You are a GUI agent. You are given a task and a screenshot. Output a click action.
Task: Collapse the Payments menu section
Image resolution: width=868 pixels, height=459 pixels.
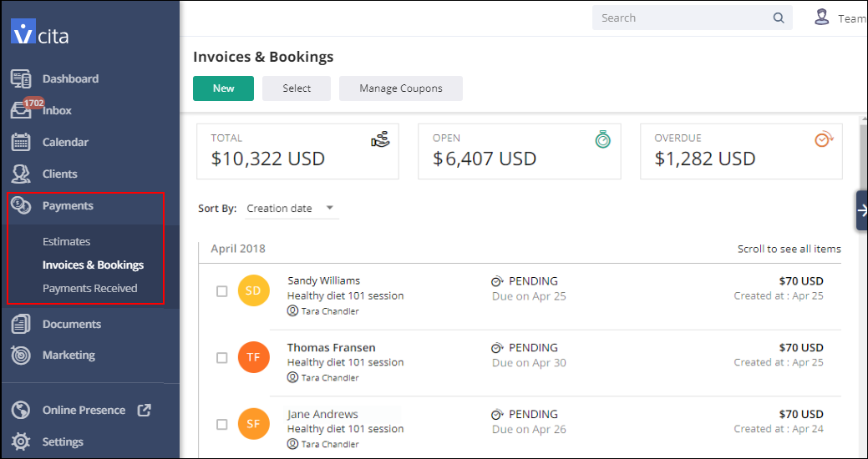pos(68,206)
